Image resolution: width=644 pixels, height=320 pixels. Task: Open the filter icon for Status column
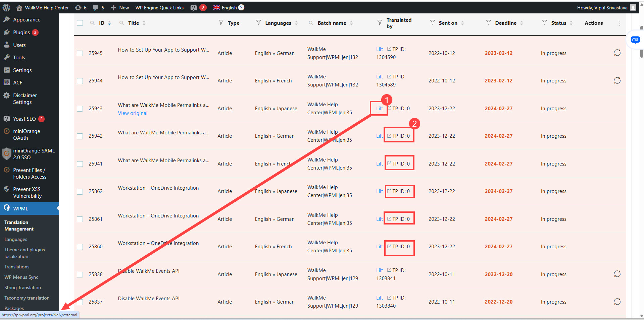pos(544,22)
